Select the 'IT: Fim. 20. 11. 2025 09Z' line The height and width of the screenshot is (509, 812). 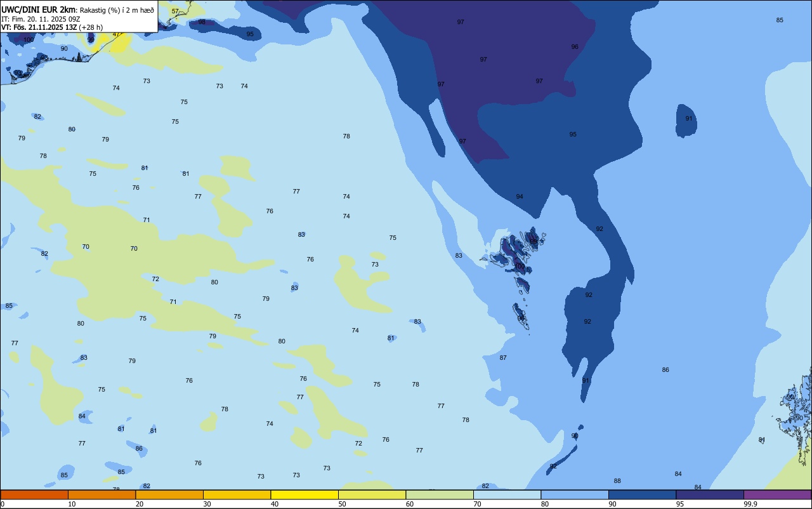click(x=41, y=19)
